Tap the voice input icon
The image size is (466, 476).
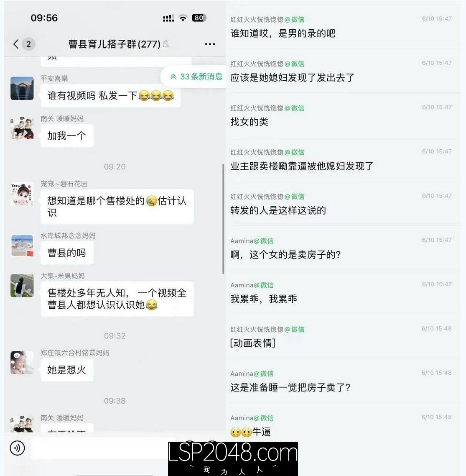17,448
